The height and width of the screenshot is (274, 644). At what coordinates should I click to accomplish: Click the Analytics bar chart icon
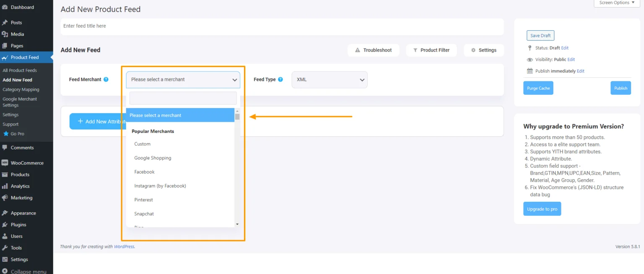pos(5,186)
